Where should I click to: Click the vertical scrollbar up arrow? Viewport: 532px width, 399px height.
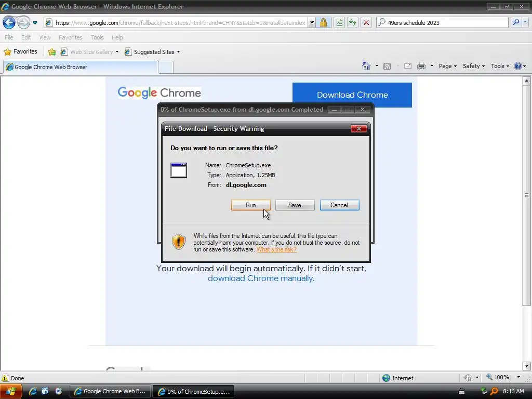(527, 81)
